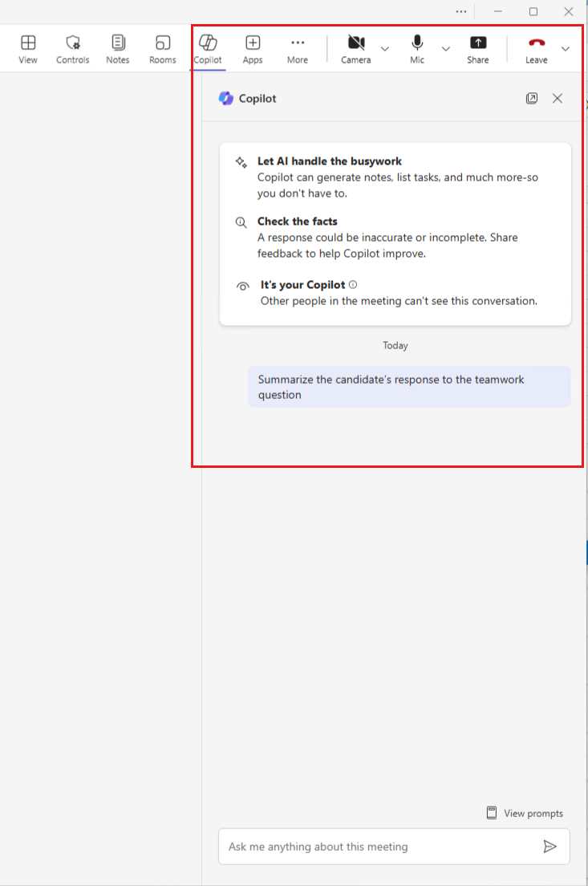Maximize the meeting window

point(533,12)
